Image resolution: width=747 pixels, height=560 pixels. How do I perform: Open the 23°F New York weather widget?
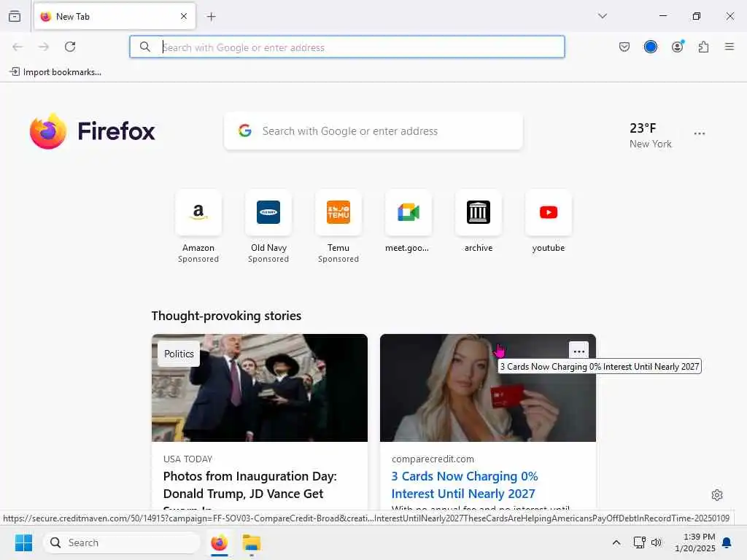click(x=650, y=135)
